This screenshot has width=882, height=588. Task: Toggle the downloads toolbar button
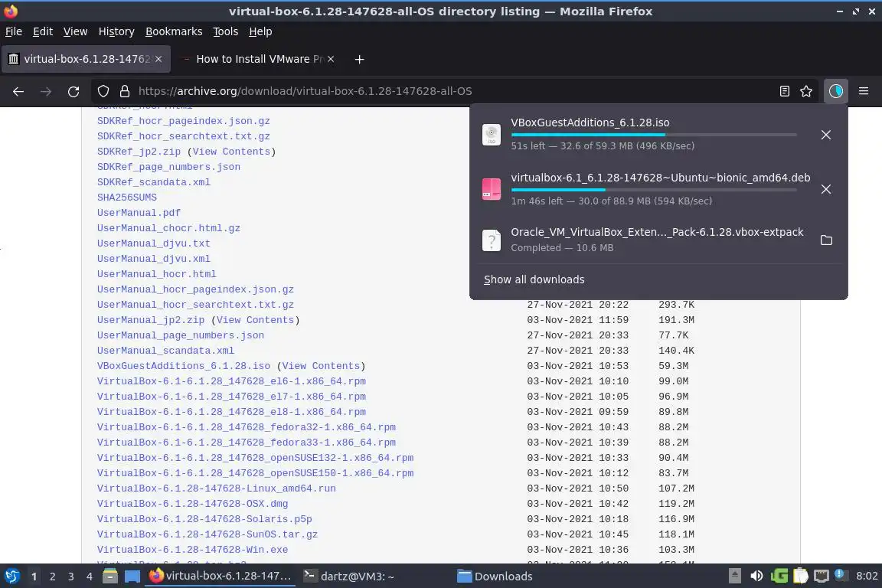[x=836, y=91]
